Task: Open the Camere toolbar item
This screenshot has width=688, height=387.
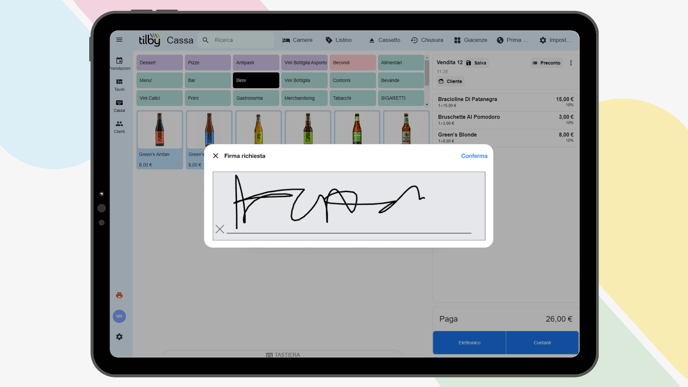Action: (x=297, y=40)
